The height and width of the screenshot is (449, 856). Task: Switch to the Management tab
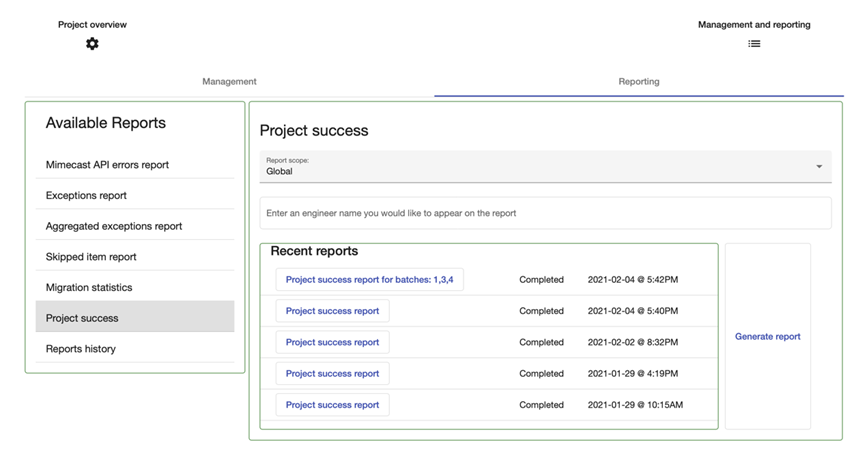229,82
